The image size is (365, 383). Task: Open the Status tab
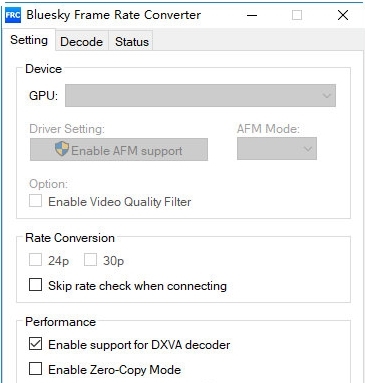[x=132, y=42]
